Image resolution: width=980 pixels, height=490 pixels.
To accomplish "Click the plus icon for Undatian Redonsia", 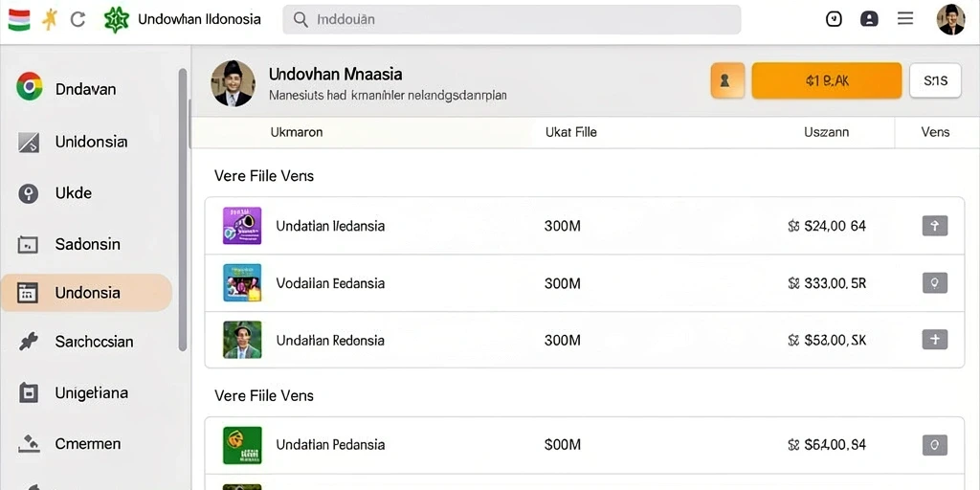I will click(x=935, y=340).
